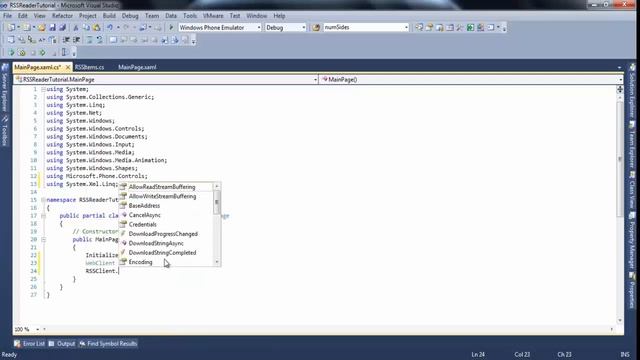The width and height of the screenshot is (640, 360).
Task: Click the Decrease Indent icon
Action: coord(66,40)
